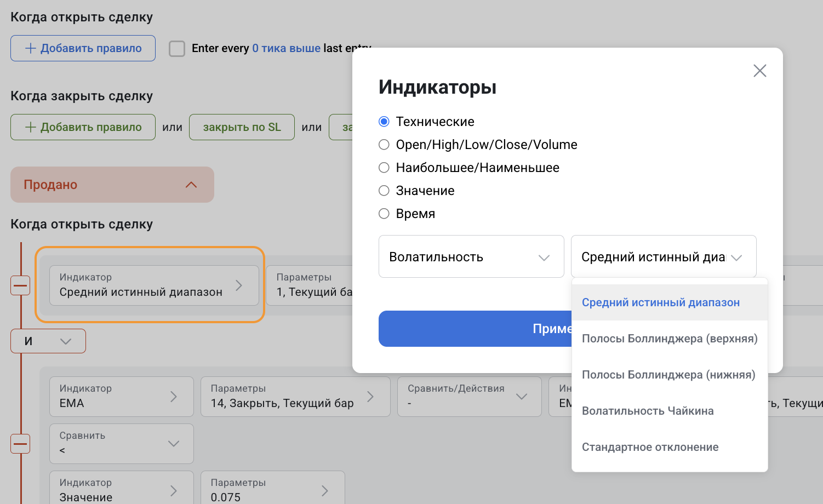
Task: Click chevron icon in Параметры 0.075 field
Action: tap(325, 491)
